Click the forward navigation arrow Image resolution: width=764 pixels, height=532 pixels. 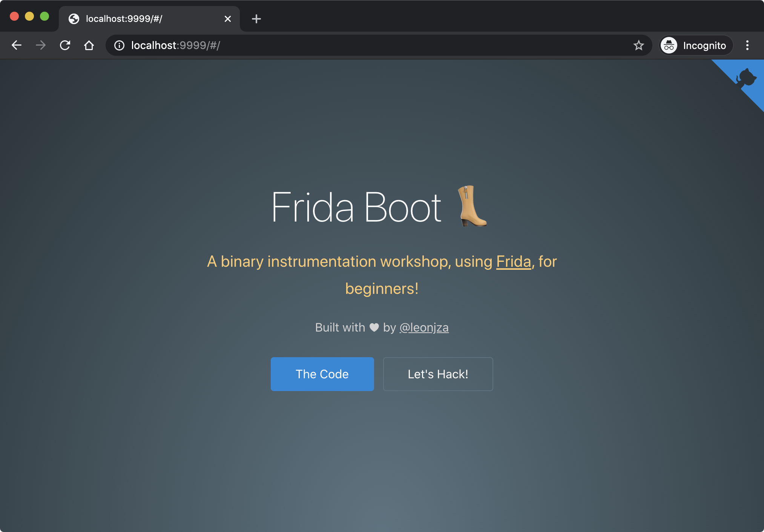click(41, 45)
